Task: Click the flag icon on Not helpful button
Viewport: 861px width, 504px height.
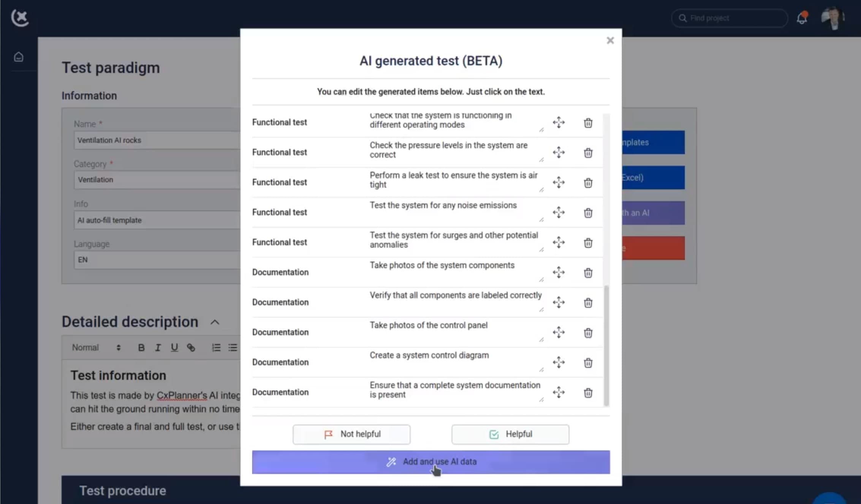Action: tap(329, 434)
